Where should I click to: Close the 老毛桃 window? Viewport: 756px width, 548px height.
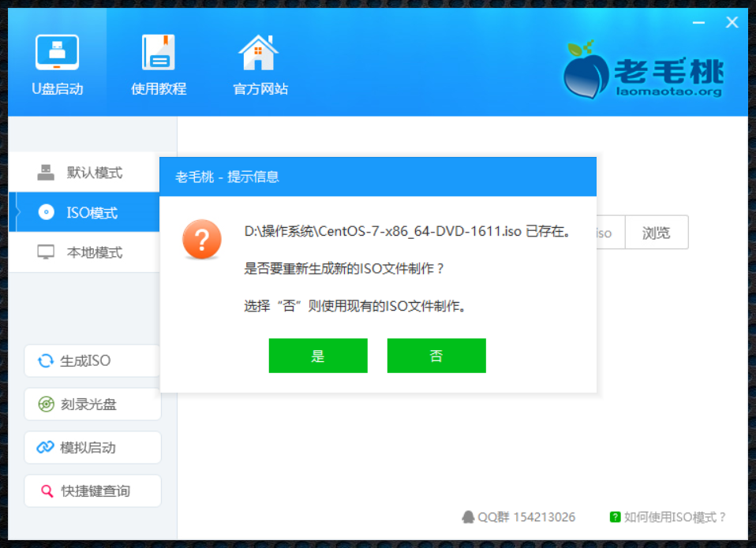pos(732,23)
